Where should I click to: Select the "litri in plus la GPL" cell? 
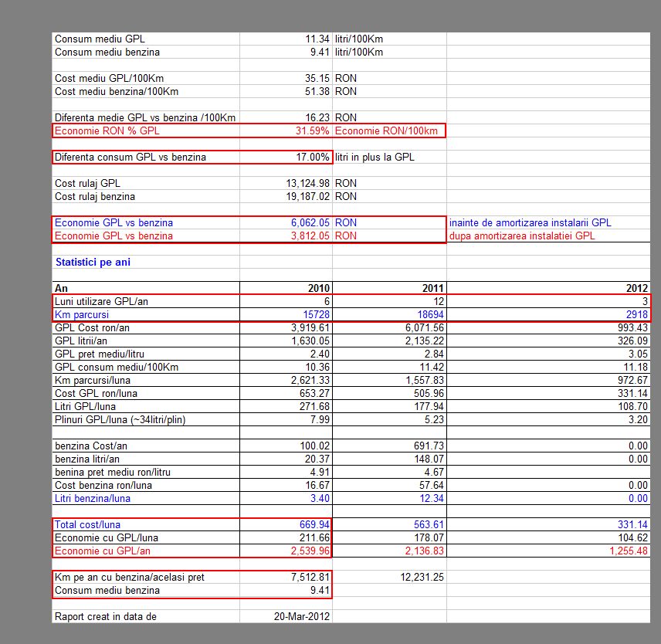(x=375, y=158)
